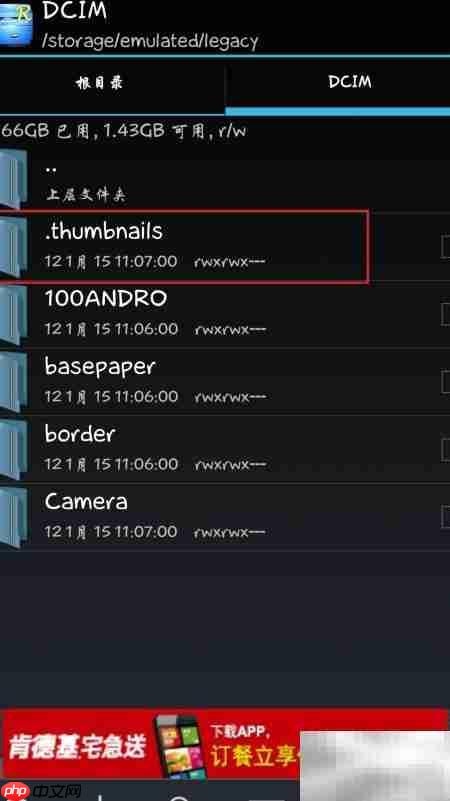Open the border folder icon
This screenshot has height=801, width=450.
pyautogui.click(x=13, y=450)
